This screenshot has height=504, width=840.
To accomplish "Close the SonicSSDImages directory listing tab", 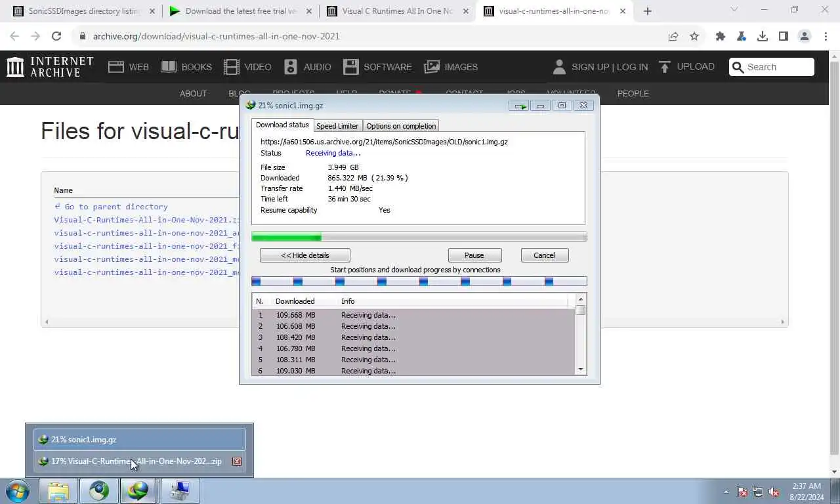I will (152, 11).
